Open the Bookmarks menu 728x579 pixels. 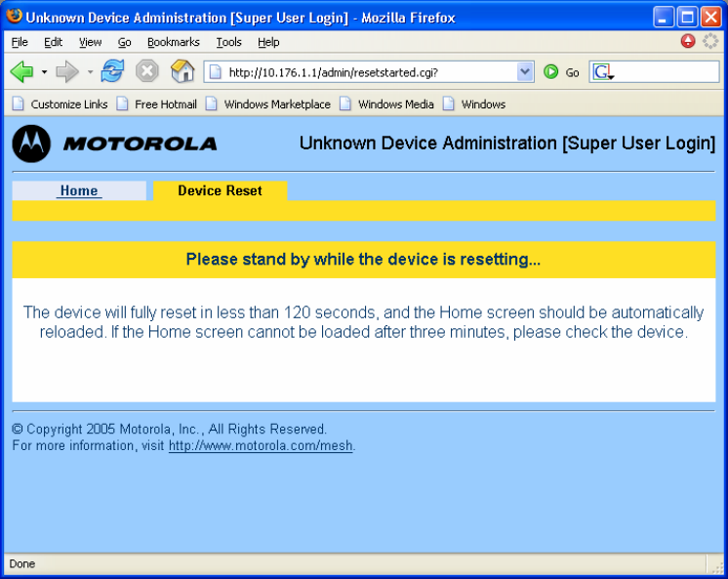click(x=173, y=42)
